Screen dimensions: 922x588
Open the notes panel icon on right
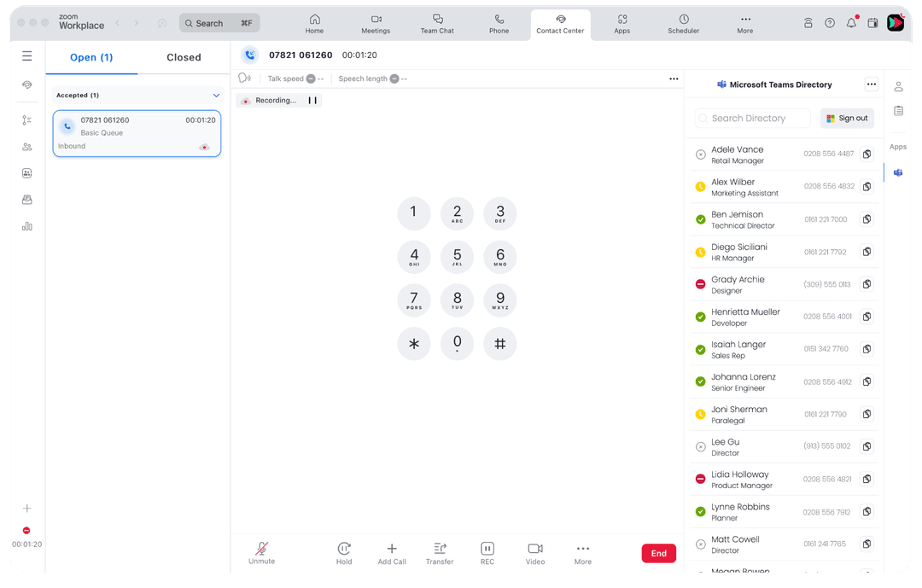898,110
